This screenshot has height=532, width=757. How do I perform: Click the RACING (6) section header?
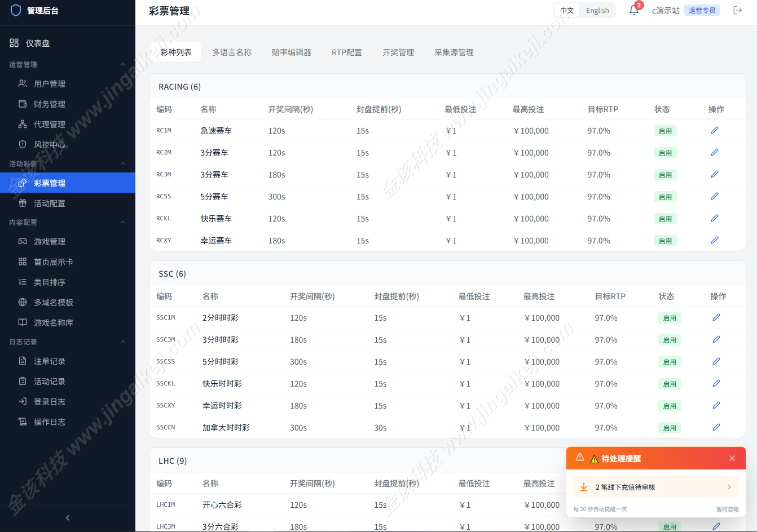[x=180, y=87]
